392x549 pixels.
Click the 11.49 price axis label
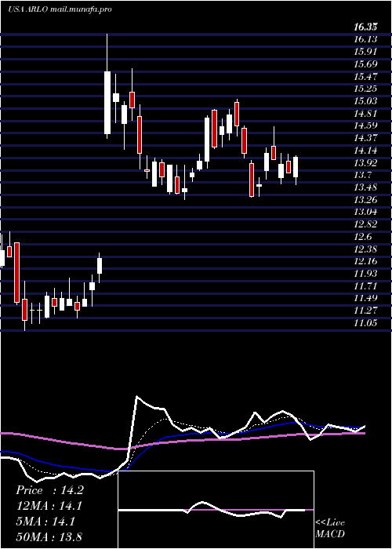coord(366,298)
